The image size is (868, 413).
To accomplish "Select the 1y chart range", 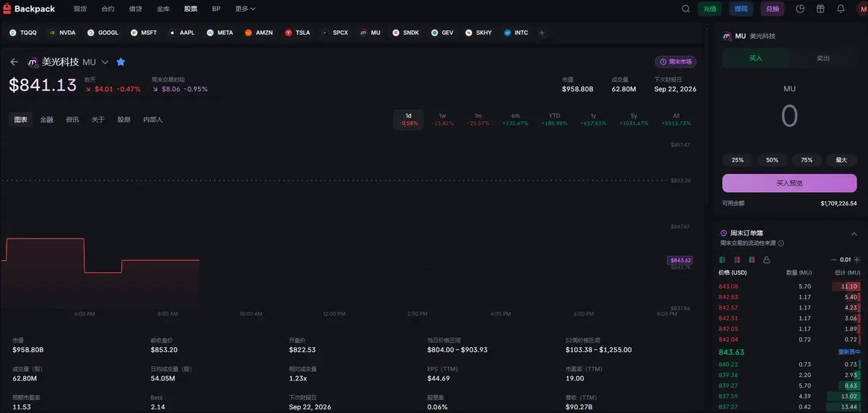I will coord(594,119).
